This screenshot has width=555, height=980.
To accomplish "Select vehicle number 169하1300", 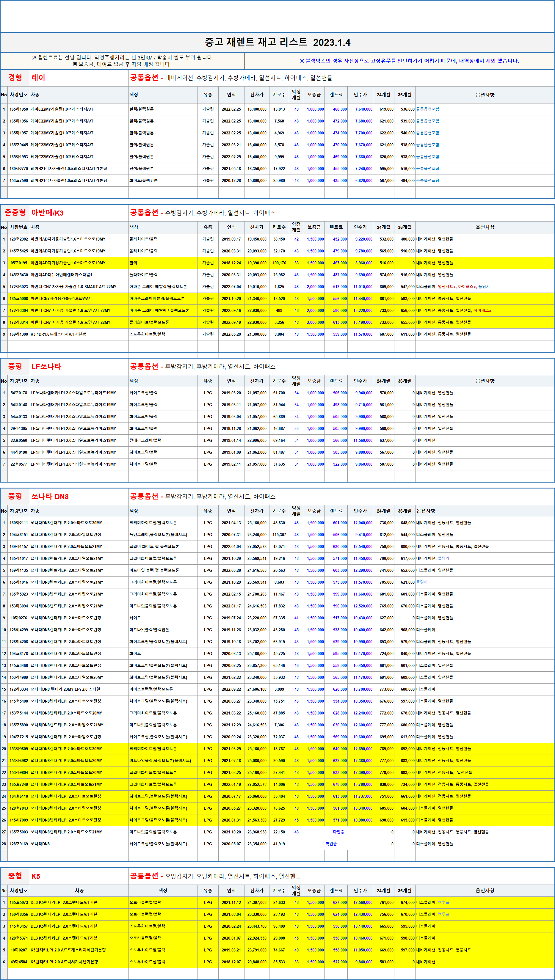I will pyautogui.click(x=19, y=334).
